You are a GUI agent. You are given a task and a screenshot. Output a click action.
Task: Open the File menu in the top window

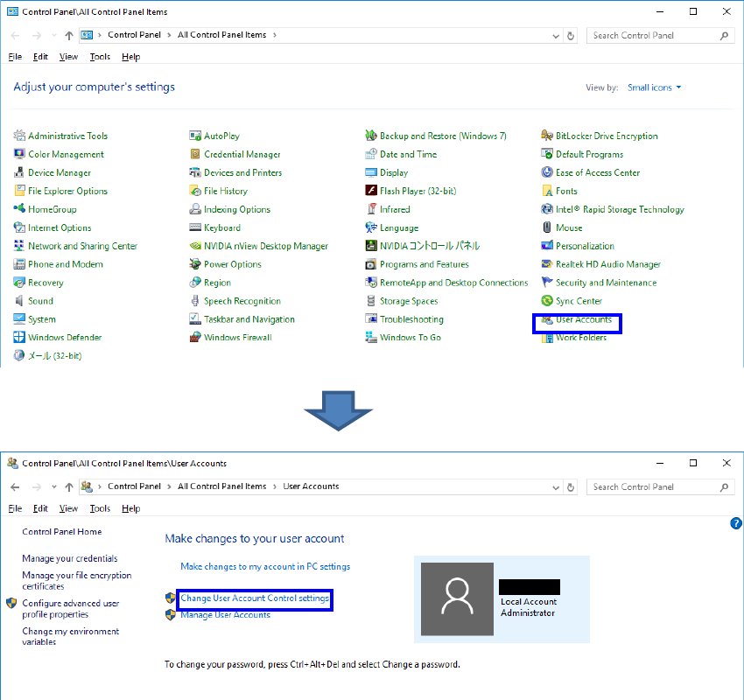[x=15, y=57]
